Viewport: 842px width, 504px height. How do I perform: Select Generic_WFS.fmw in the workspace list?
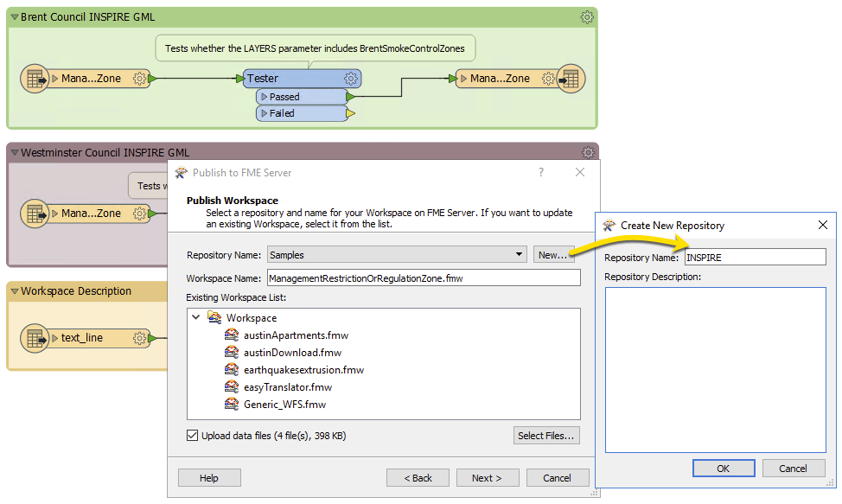[x=284, y=404]
